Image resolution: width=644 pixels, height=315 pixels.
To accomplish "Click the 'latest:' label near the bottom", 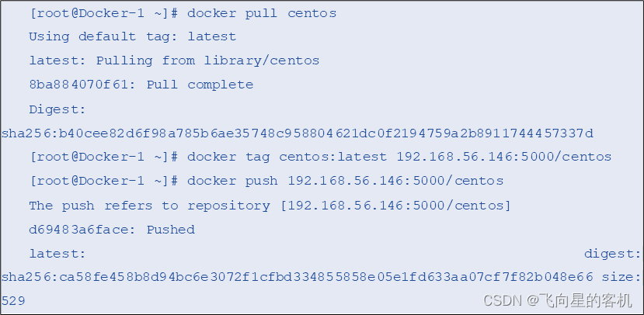I will (x=57, y=254).
